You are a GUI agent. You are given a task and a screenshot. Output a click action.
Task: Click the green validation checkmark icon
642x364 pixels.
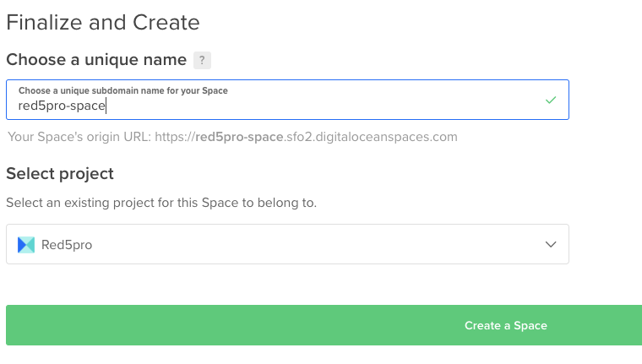[551, 100]
